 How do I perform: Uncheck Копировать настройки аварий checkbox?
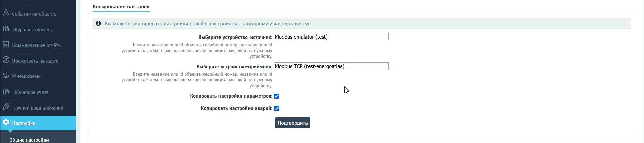[x=277, y=109]
